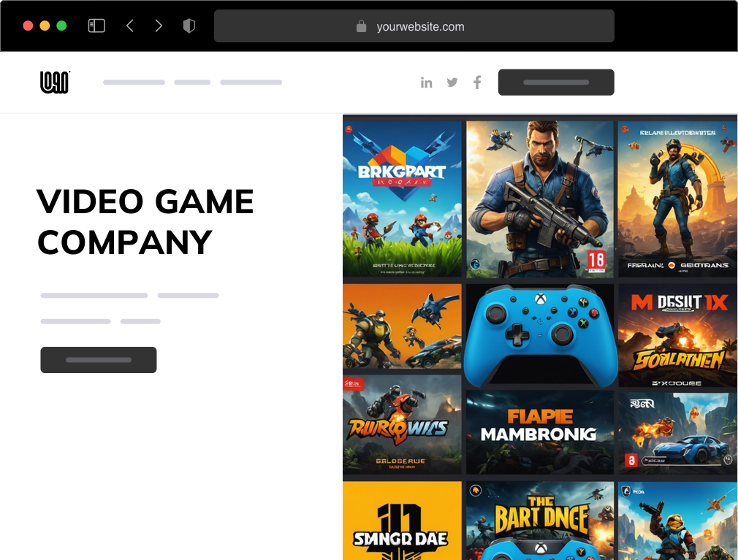
Task: Click the dark button below the headline
Action: (x=99, y=360)
